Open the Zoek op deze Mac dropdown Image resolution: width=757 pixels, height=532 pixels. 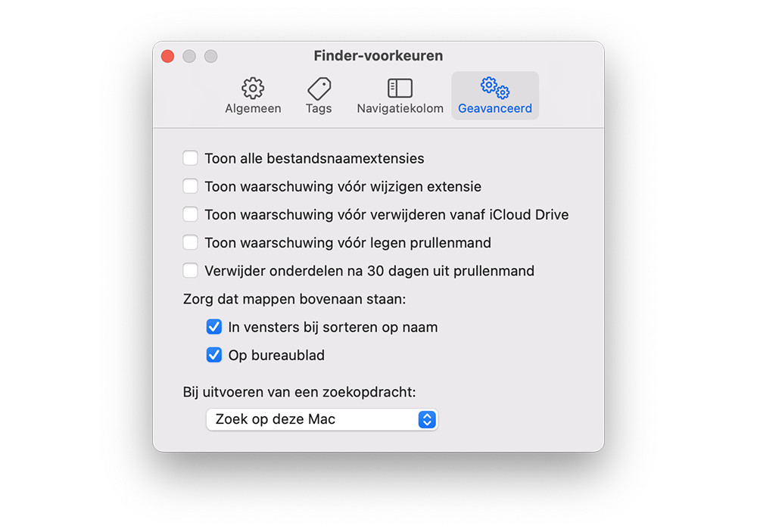[322, 419]
